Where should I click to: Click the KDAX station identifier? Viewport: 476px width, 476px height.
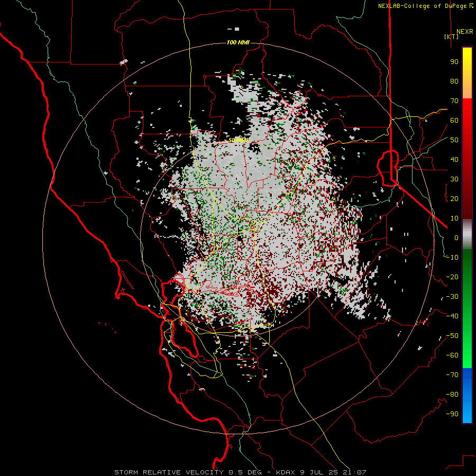[286, 472]
